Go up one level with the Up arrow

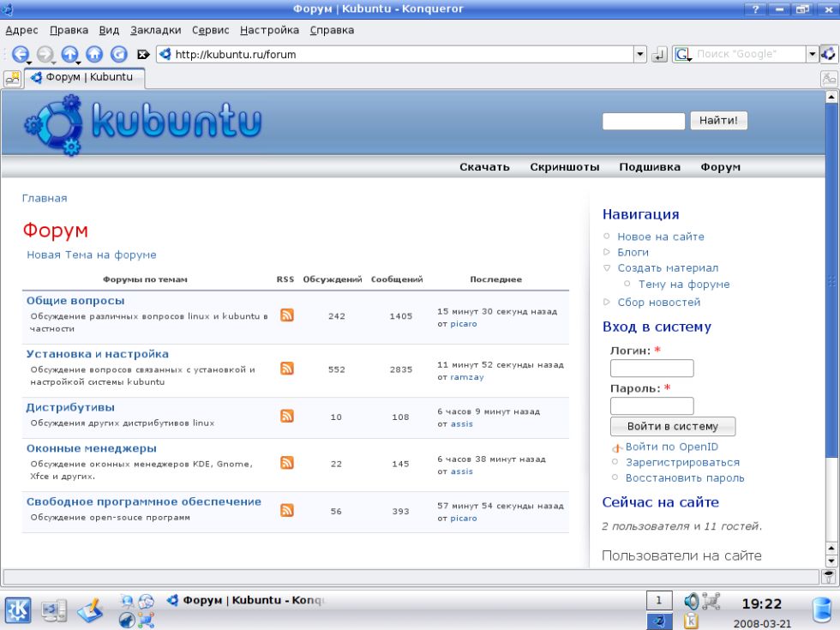(69, 54)
